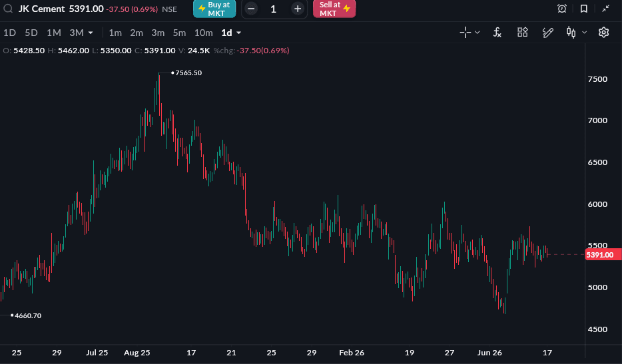Open chart settings gear
The width and height of the screenshot is (622, 364).
(603, 32)
